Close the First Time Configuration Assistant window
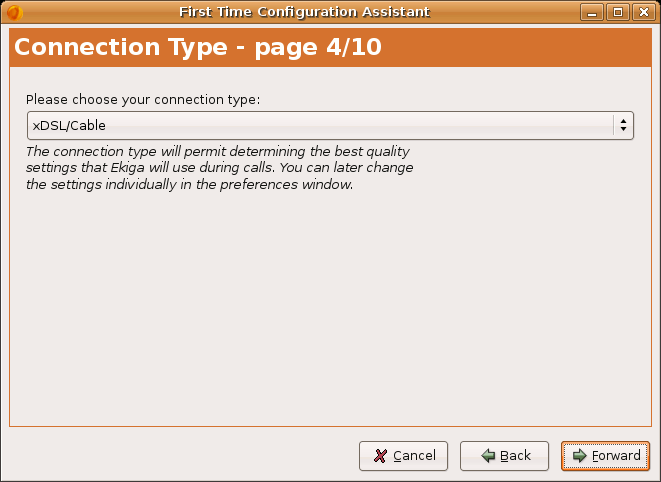The height and width of the screenshot is (482, 661). [642, 12]
